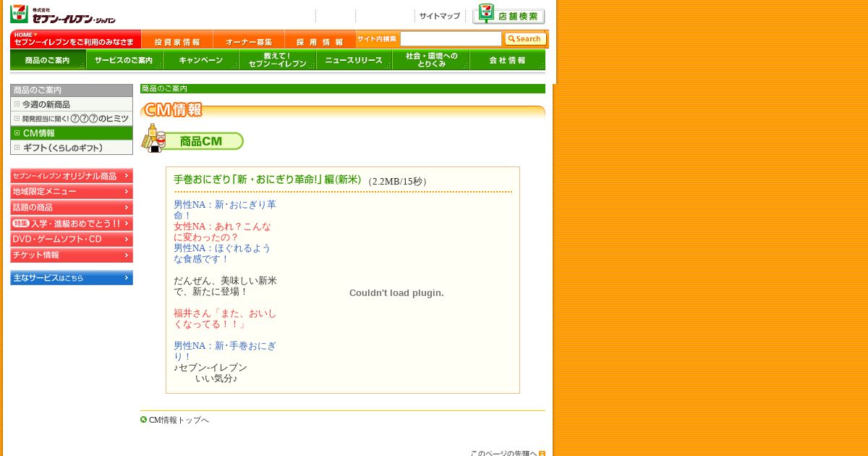The height and width of the screenshot is (456, 868).
Task: Select the キャンペーン menu
Action: (x=201, y=60)
